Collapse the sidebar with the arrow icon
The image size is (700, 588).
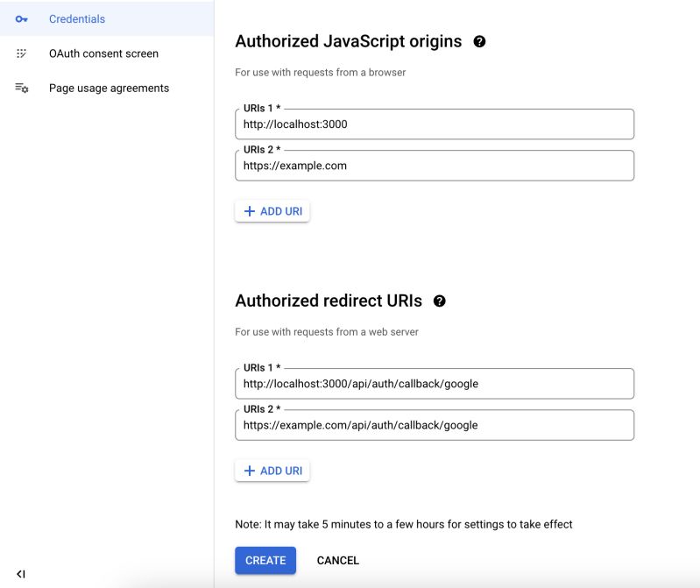pos(21,574)
